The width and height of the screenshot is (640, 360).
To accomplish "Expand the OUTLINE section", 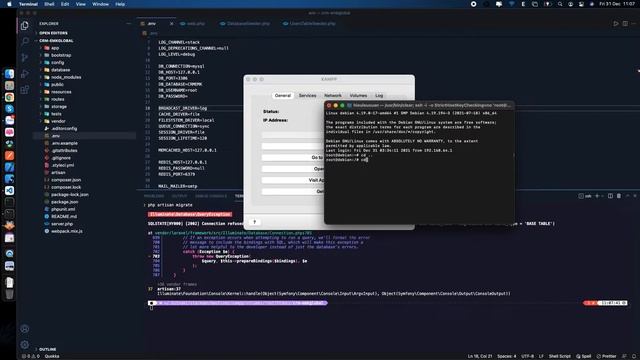I will click(x=47, y=349).
